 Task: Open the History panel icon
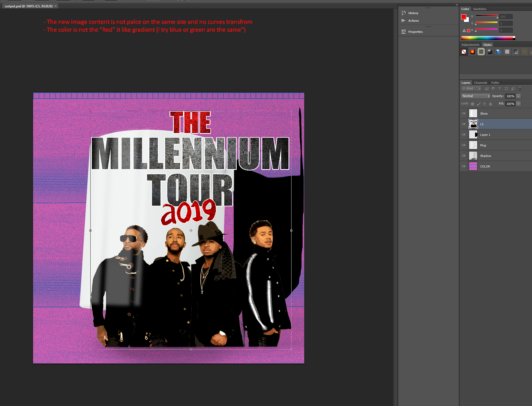403,13
